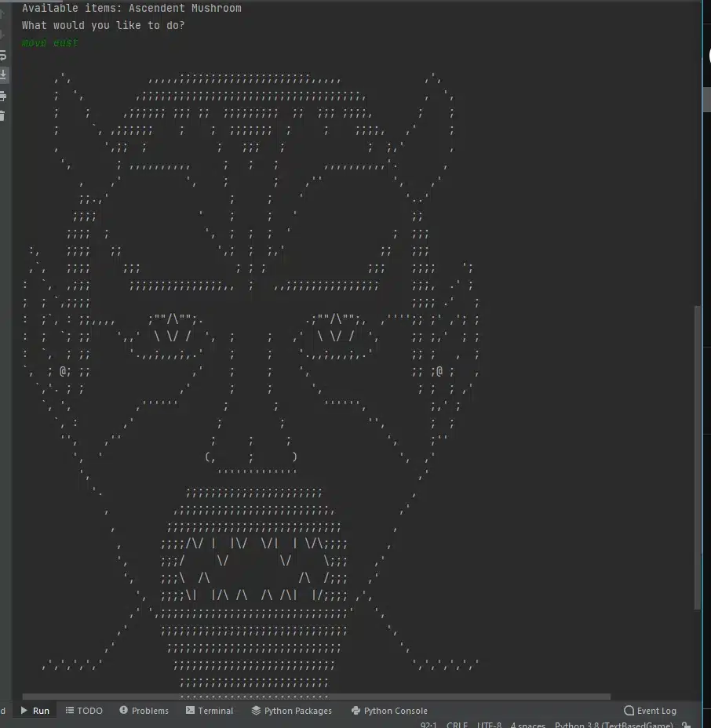The image size is (711, 728).
Task: Click the TODO list icon
Action: [70, 711]
